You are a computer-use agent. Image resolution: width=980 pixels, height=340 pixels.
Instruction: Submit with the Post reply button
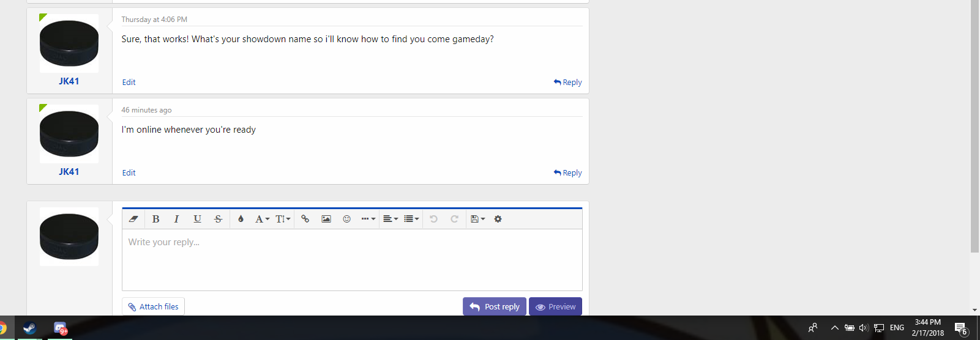click(x=495, y=307)
